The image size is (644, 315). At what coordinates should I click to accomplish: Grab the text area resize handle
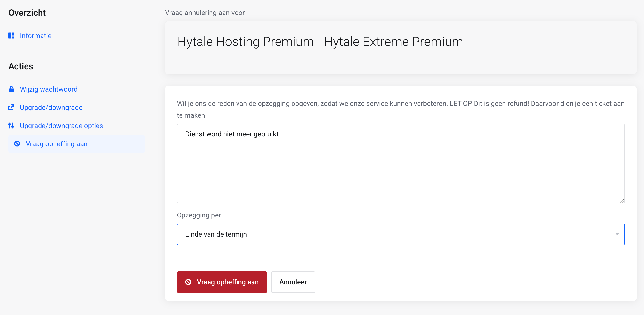coord(622,201)
